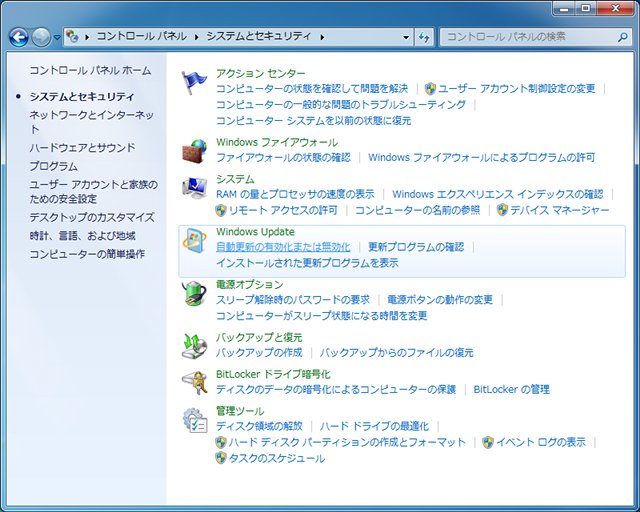Expand the arrow before コントロール パネル breadcrumb
640x512 pixels.
click(x=87, y=37)
